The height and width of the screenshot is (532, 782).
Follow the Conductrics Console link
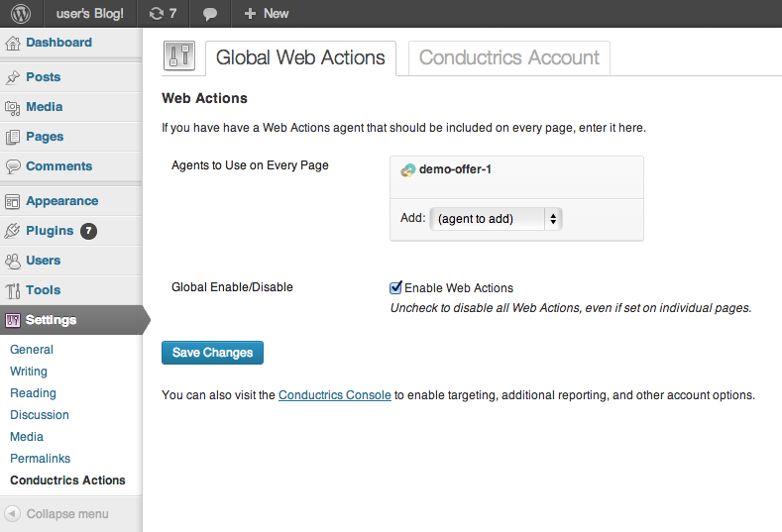click(x=334, y=395)
